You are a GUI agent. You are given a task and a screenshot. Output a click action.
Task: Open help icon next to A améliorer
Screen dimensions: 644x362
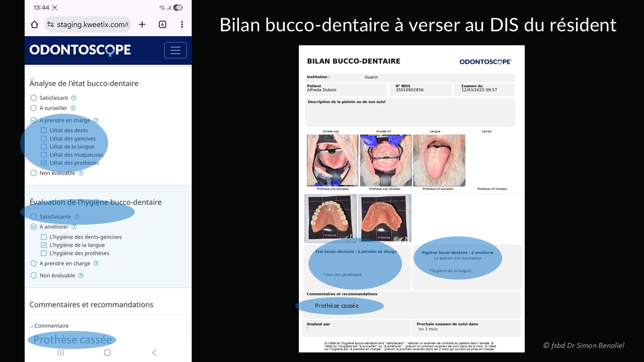[74, 227]
